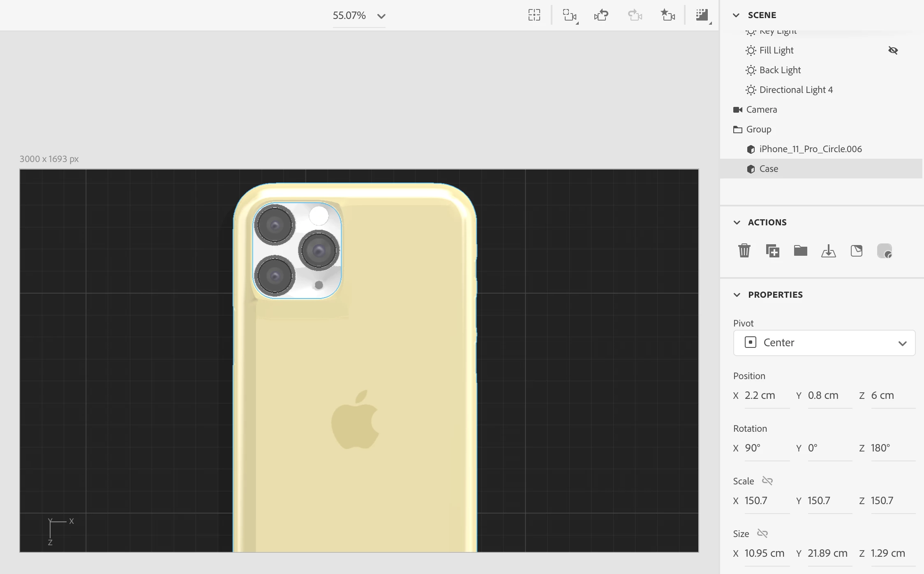The image size is (924, 574).
Task: Select Directional Light 4 in scene list
Action: point(796,90)
